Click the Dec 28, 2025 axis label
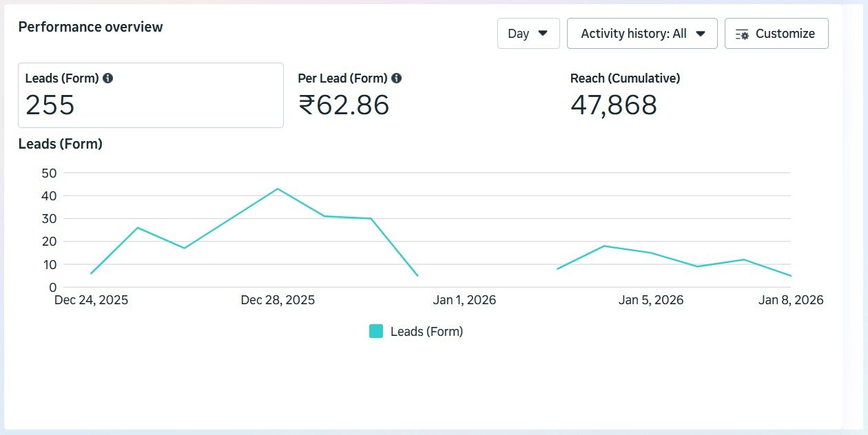 278,300
